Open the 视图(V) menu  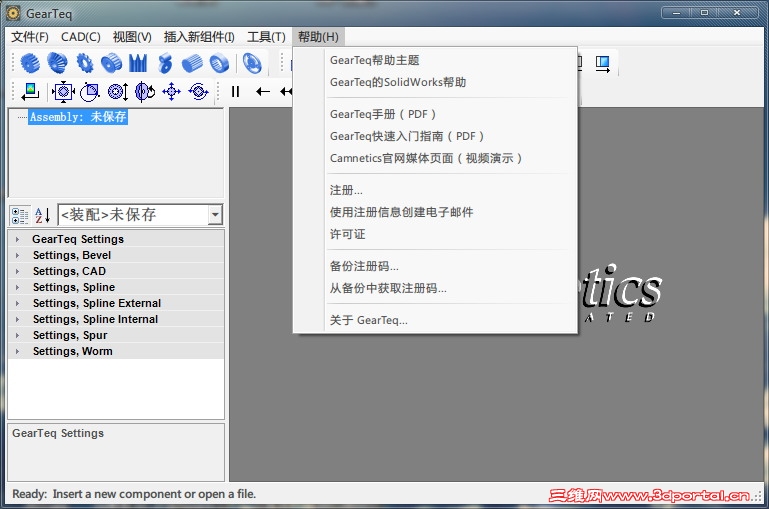click(132, 37)
